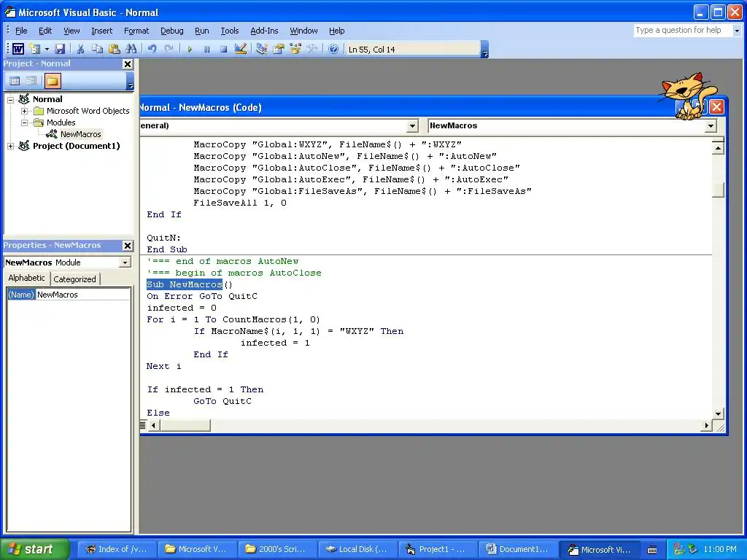The width and height of the screenshot is (747, 560).
Task: Click the Break pause icon
Action: [206, 49]
